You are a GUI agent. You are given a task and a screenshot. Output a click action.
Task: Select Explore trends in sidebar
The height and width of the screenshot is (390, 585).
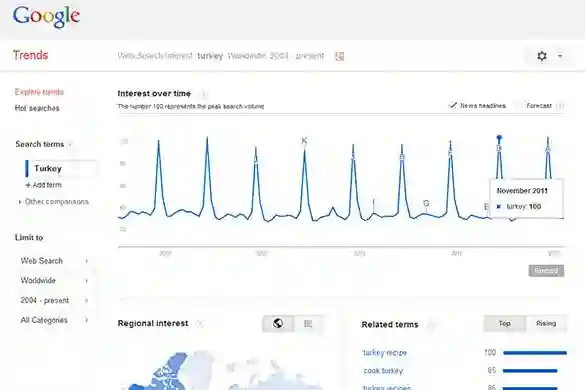(39, 92)
